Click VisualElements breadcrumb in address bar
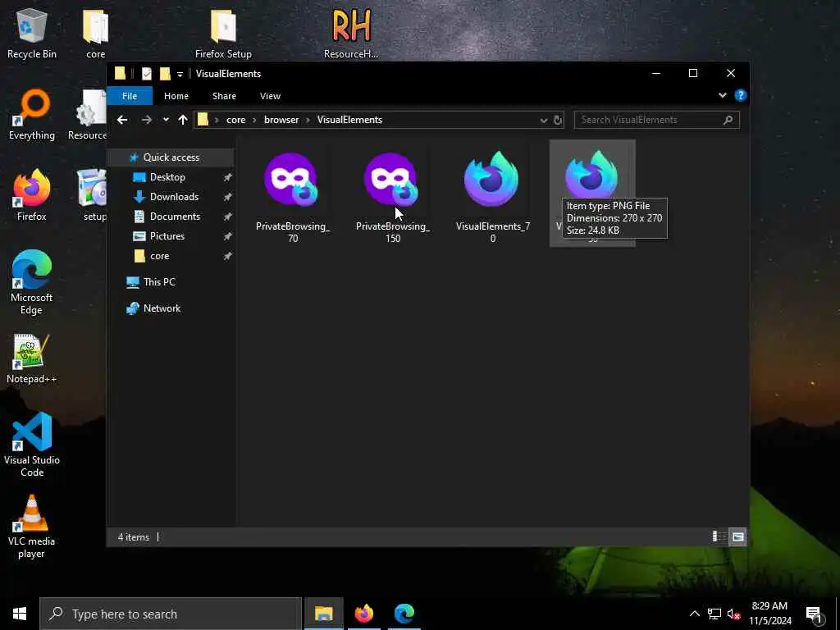 [x=349, y=120]
